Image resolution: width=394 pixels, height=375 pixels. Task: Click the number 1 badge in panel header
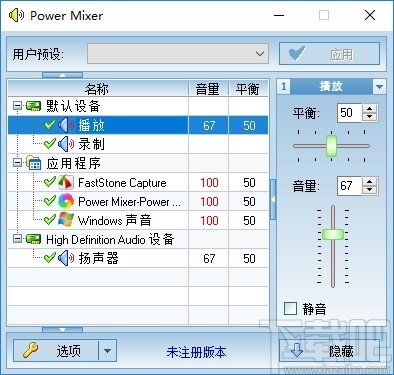click(283, 87)
